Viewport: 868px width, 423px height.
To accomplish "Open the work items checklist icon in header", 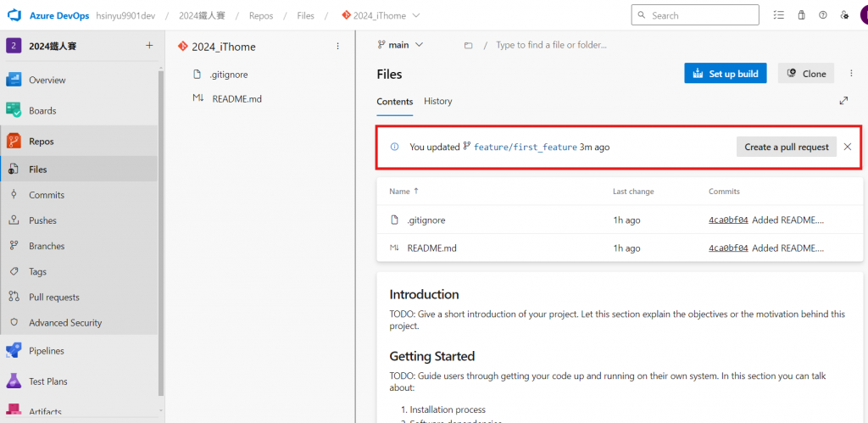I will click(x=779, y=15).
